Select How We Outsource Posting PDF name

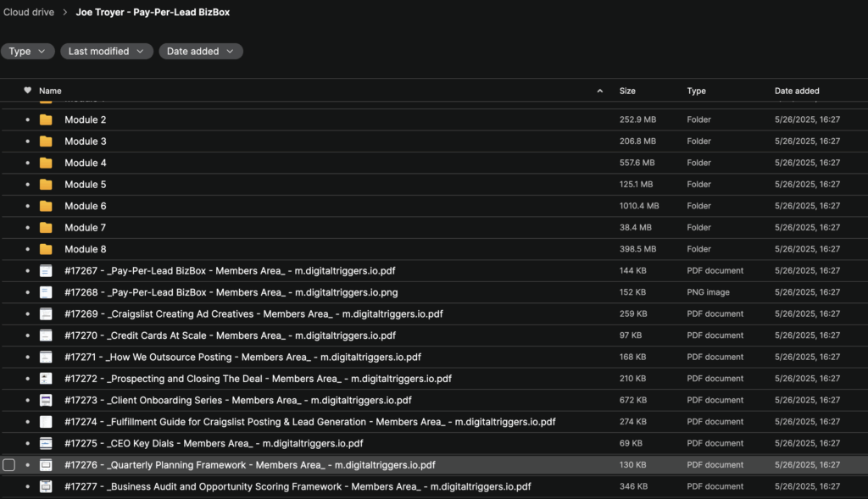pos(243,357)
